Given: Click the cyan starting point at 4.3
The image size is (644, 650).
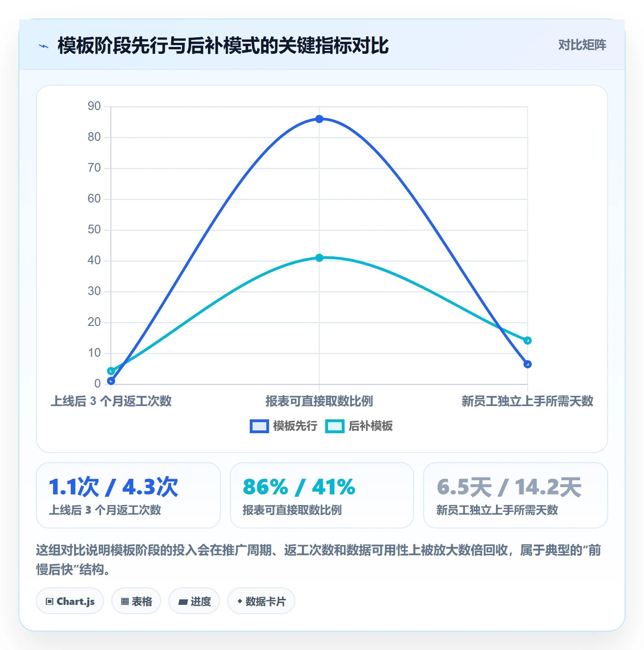Looking at the screenshot, I should (111, 371).
